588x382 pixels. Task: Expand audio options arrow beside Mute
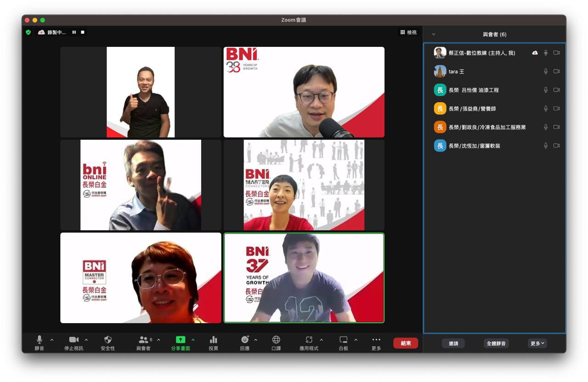pyautogui.click(x=51, y=340)
